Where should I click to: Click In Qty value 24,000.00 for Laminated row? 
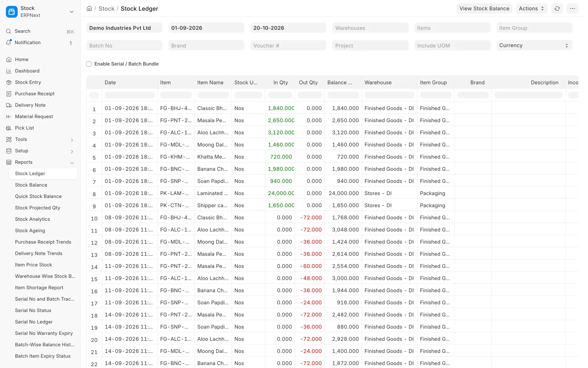coord(281,193)
